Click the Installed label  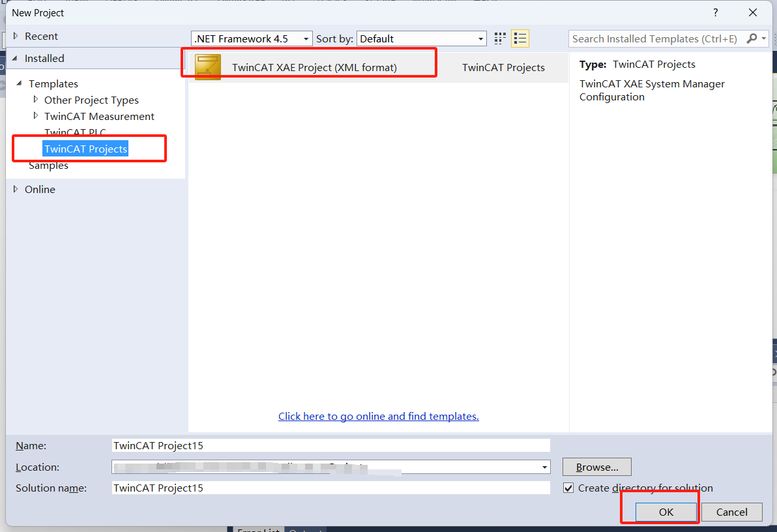pos(44,59)
